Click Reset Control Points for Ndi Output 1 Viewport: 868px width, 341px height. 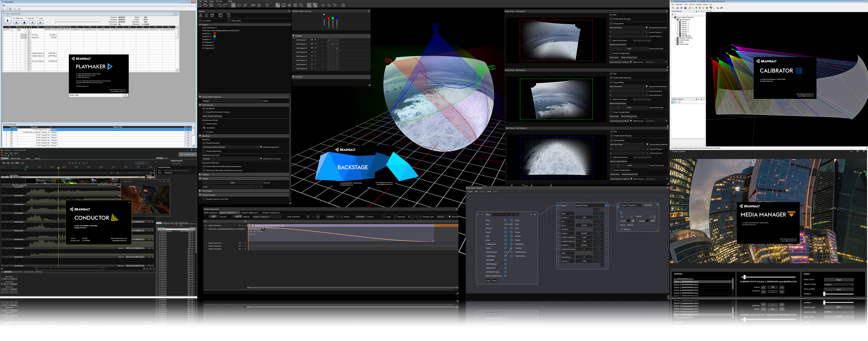coord(618,44)
